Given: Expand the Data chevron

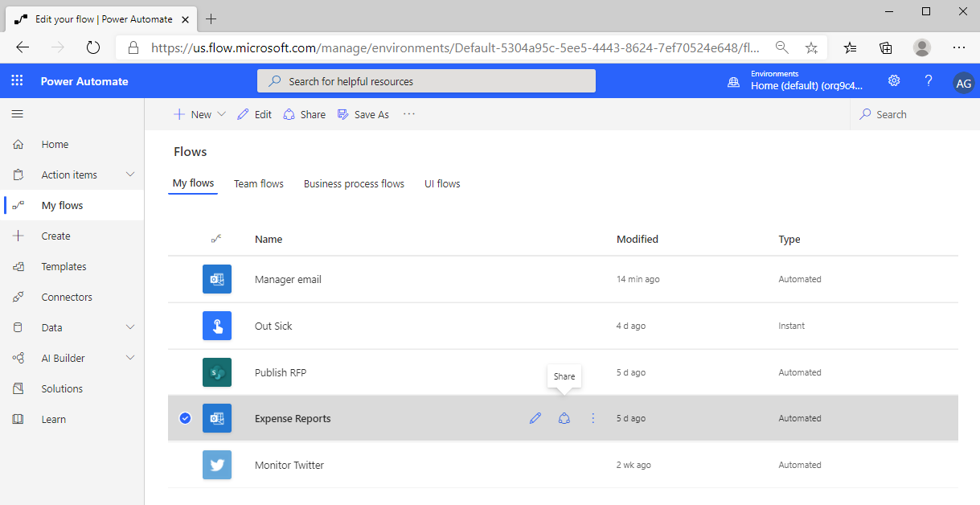Looking at the screenshot, I should pos(130,327).
